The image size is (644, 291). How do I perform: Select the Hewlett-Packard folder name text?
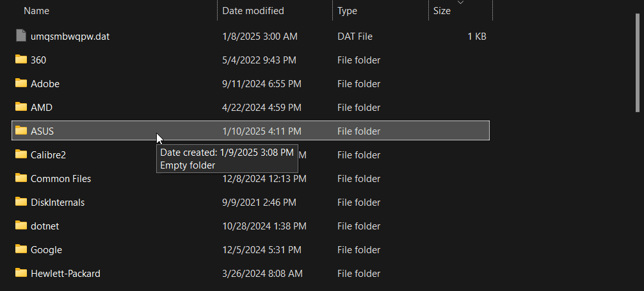click(x=65, y=274)
